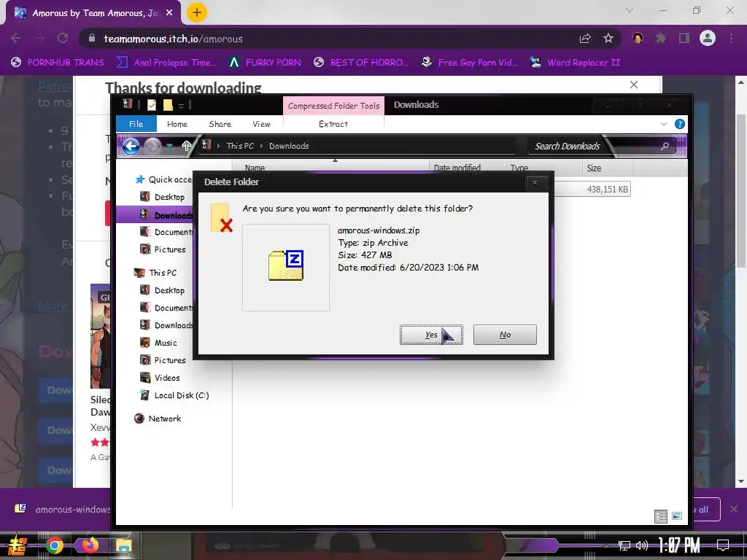Select Pictures under This PC
This screenshot has height=560, width=747.
click(x=163, y=360)
